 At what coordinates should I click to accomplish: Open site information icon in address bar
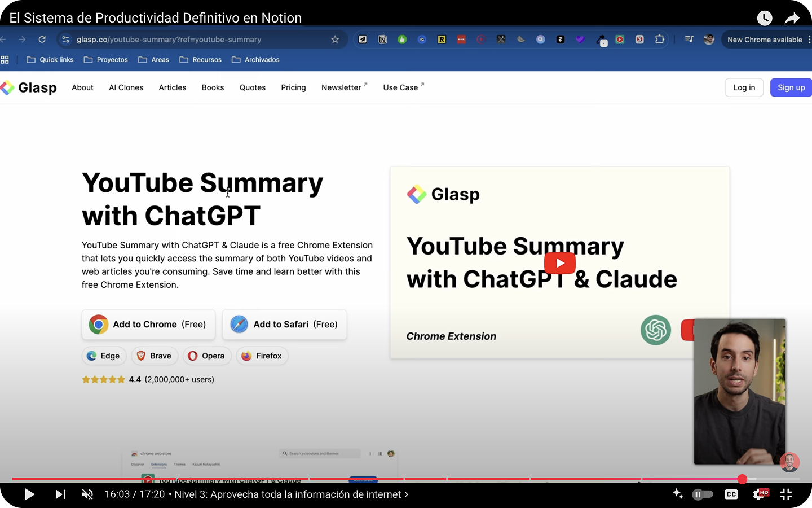click(65, 40)
